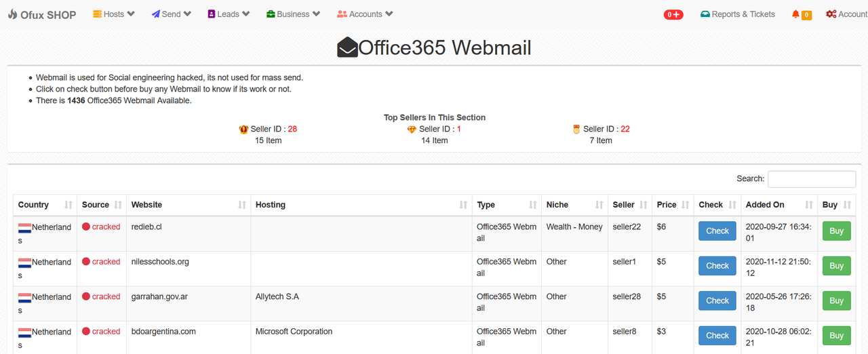The image size is (868, 354).
Task: Sort table by Website column arrows
Action: point(242,205)
